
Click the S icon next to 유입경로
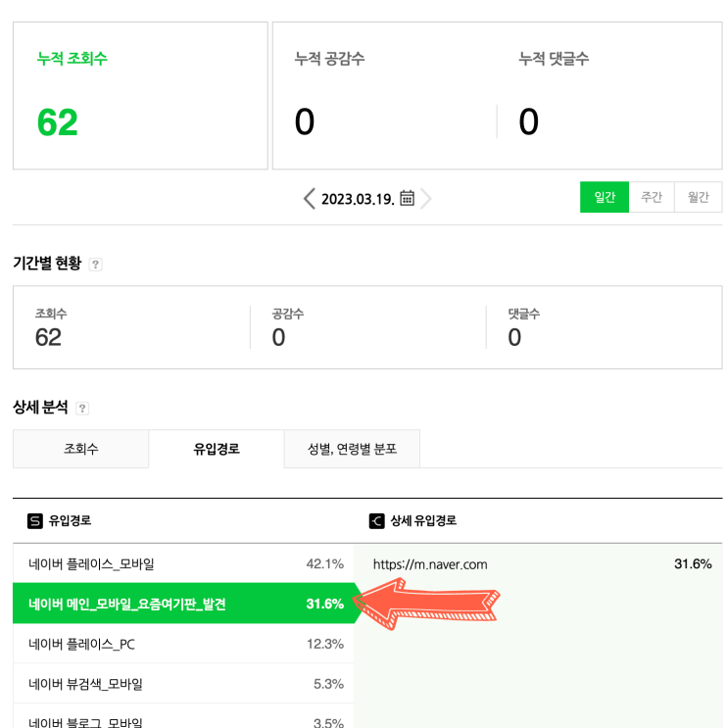tap(35, 521)
